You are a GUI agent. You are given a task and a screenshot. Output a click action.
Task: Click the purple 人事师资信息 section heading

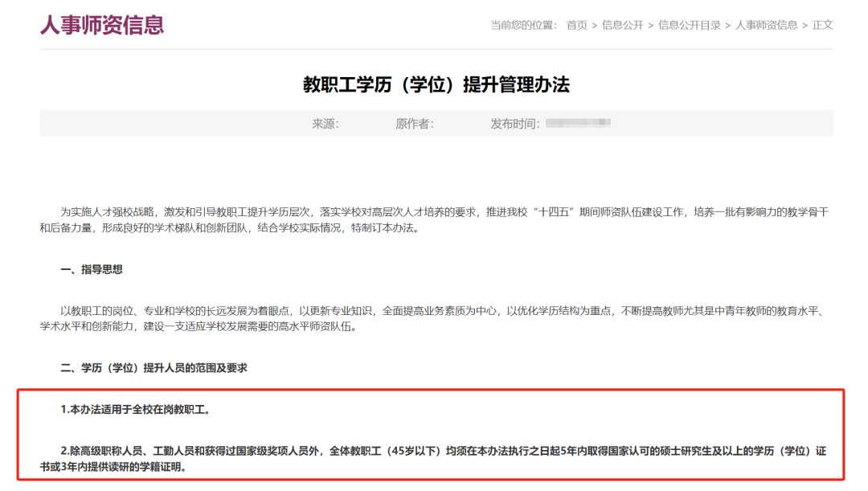point(102,25)
